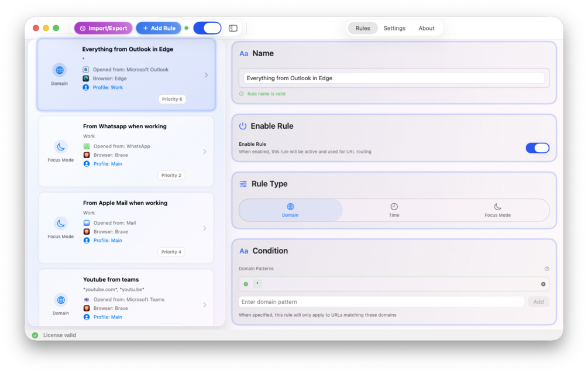Click the Rule name is valid checkmark icon
The width and height of the screenshot is (588, 373).
click(242, 94)
